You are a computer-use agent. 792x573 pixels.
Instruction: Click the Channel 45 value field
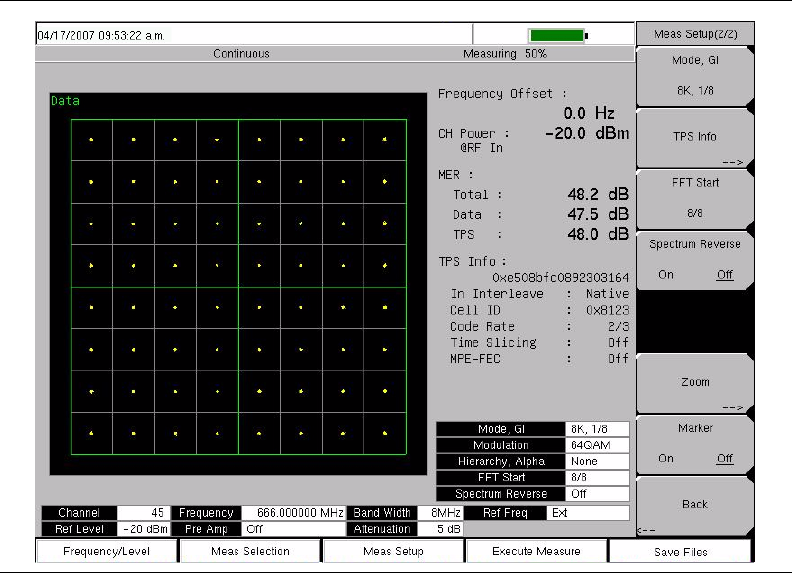tap(143, 513)
